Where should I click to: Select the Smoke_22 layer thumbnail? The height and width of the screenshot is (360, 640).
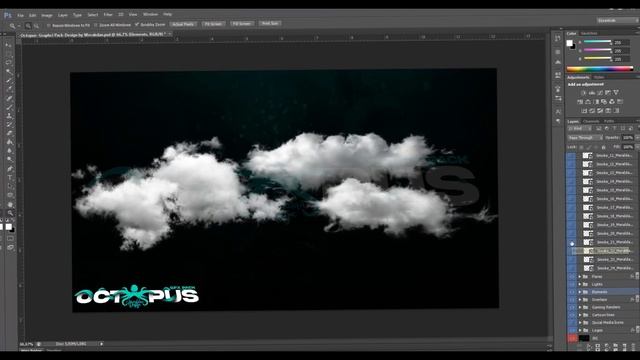click(588, 251)
